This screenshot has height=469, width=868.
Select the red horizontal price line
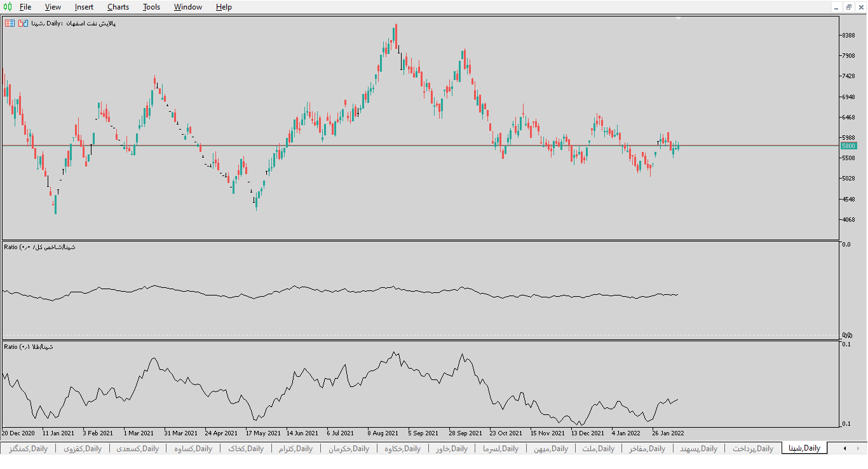419,146
